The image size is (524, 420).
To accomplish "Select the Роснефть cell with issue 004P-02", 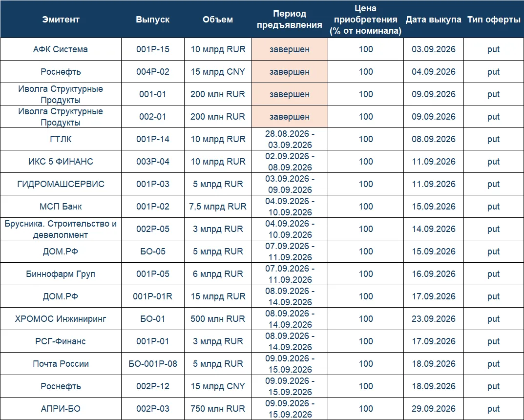I will [x=61, y=71].
